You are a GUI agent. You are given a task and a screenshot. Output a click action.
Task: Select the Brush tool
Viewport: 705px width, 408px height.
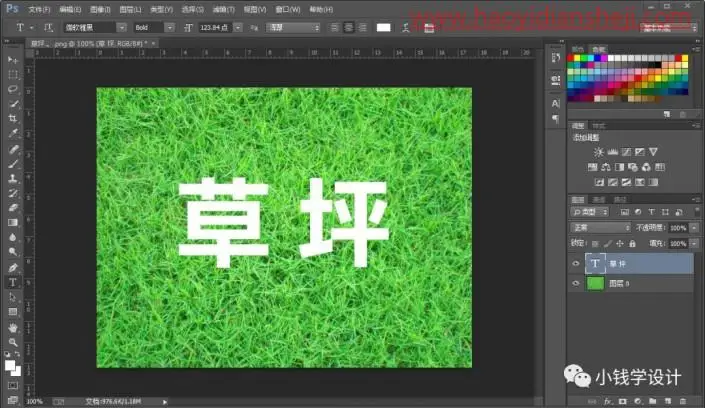coord(13,164)
